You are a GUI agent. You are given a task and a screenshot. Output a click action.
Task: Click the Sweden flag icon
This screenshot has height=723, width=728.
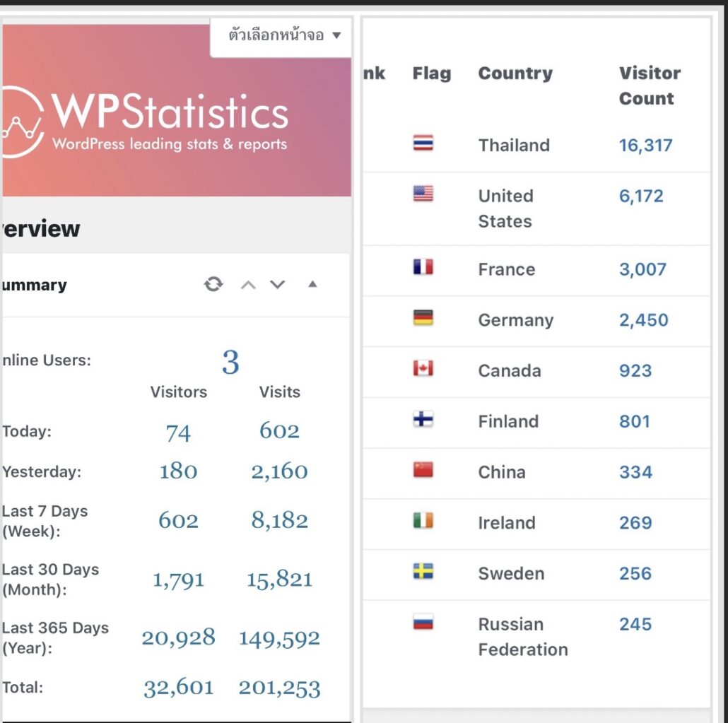pos(423,572)
